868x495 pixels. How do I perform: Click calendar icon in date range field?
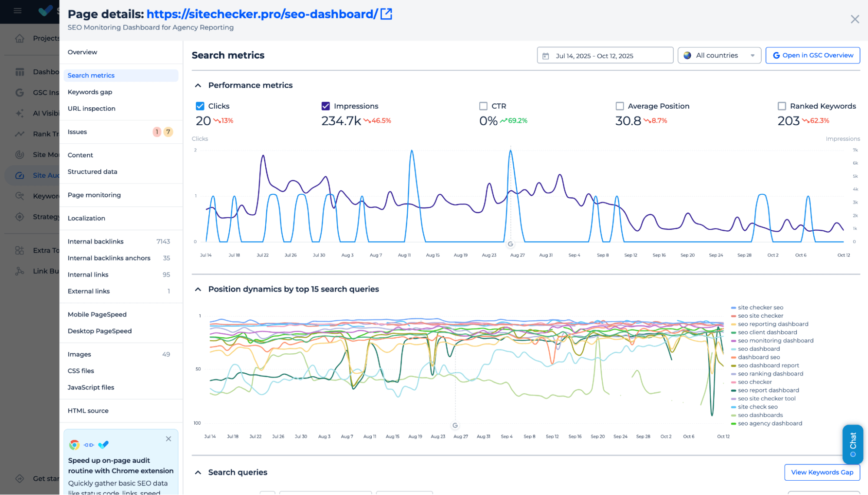click(x=546, y=56)
